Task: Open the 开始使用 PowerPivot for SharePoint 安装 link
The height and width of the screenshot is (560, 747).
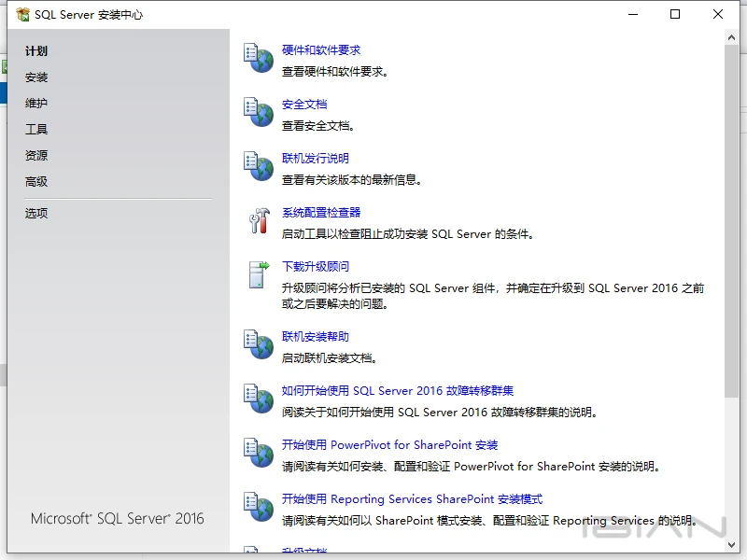Action: click(389, 445)
